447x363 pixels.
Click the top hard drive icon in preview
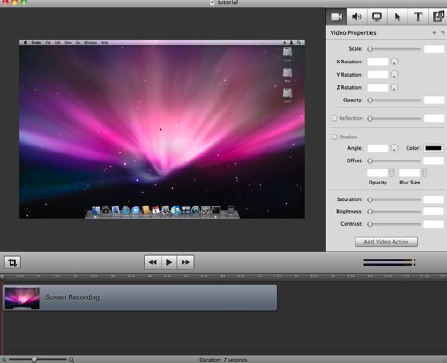(287, 53)
